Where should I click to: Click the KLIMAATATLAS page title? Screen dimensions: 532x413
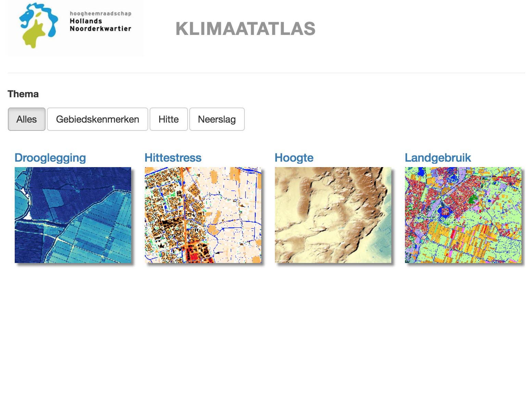[245, 29]
